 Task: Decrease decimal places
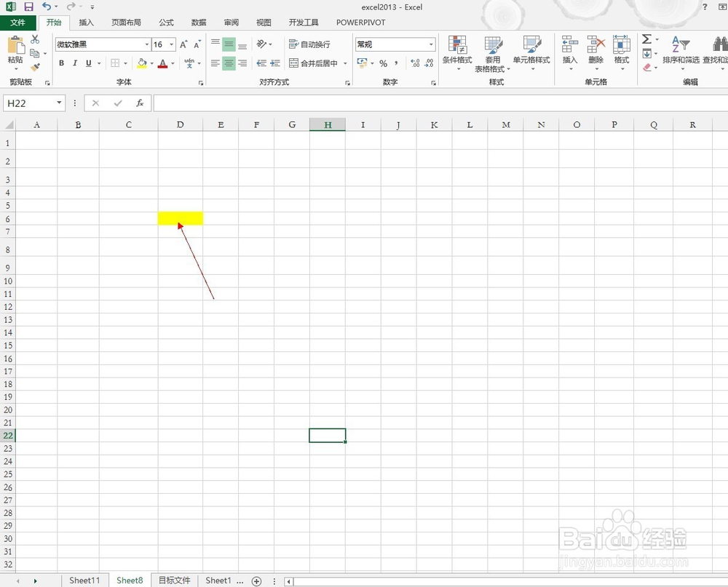click(429, 63)
